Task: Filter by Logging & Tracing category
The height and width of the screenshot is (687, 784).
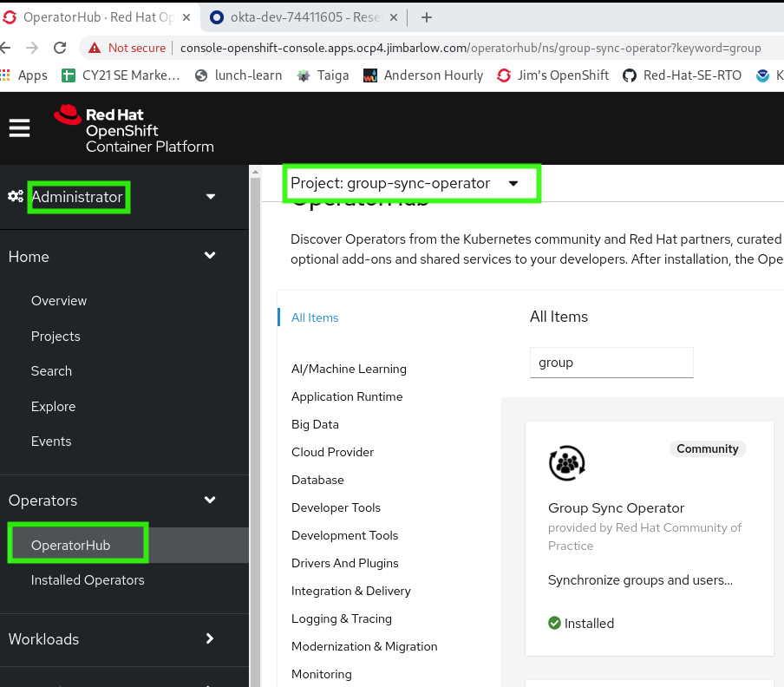Action: coord(342,618)
